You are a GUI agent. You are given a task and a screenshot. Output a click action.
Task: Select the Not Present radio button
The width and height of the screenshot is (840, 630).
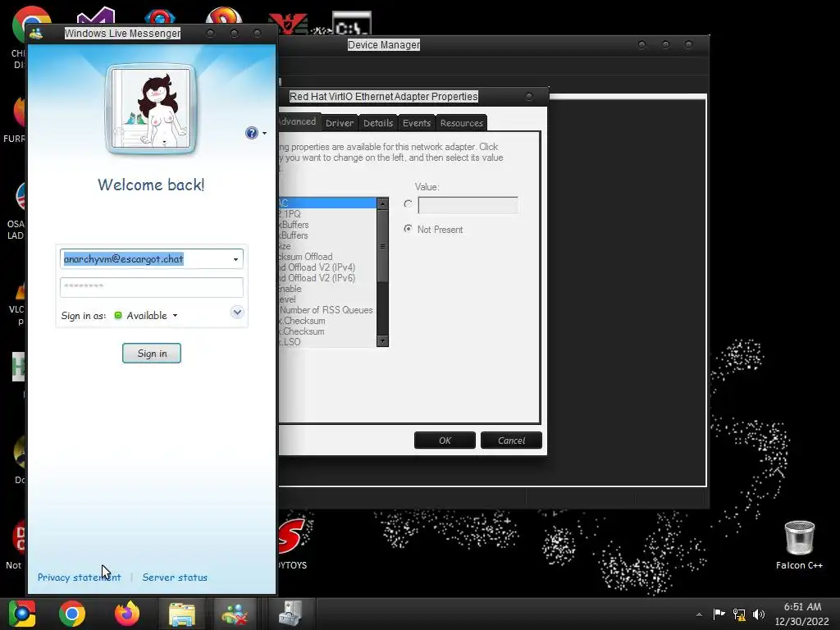(x=409, y=229)
